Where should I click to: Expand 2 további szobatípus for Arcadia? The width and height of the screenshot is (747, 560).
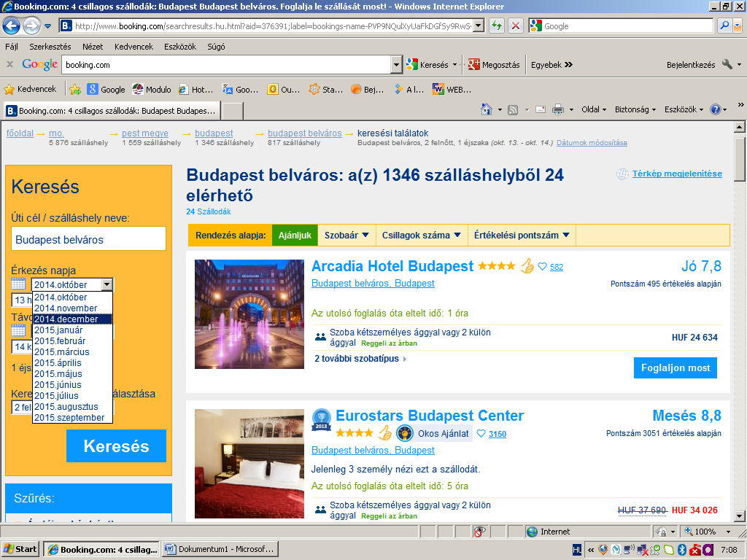360,359
